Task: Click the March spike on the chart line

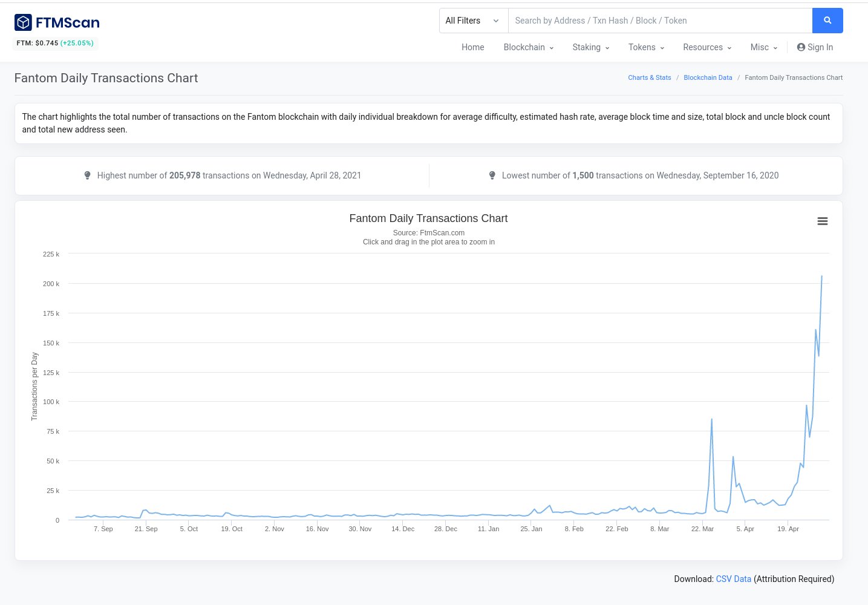Action: 711,419
